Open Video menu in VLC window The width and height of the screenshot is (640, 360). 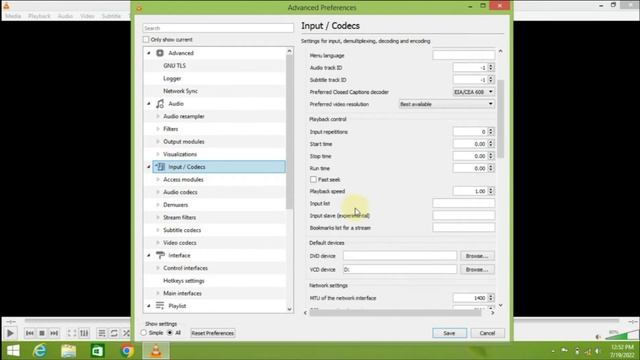(x=87, y=16)
